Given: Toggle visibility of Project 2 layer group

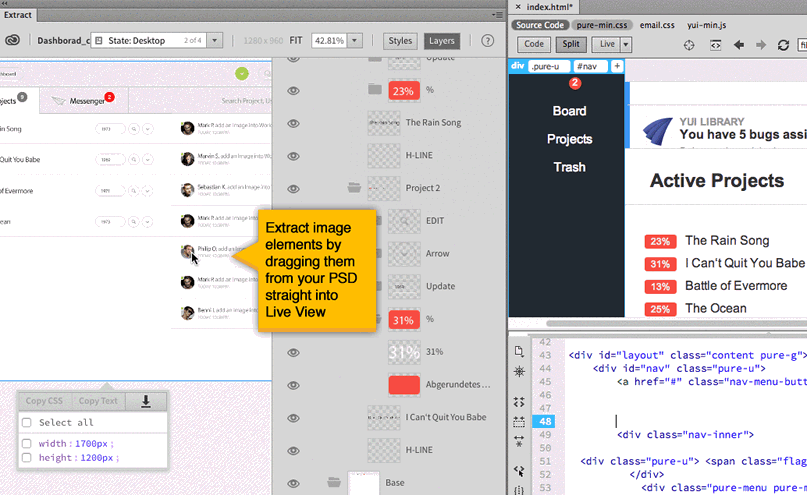Looking at the screenshot, I should (293, 189).
